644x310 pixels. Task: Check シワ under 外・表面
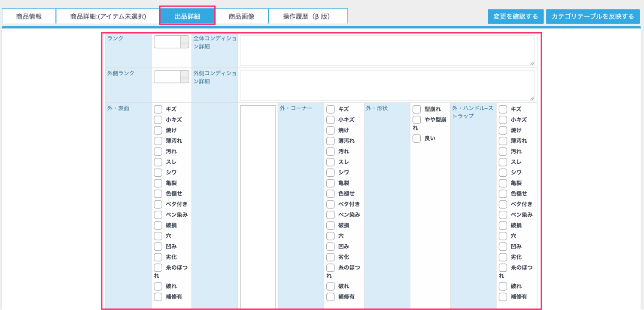click(158, 172)
